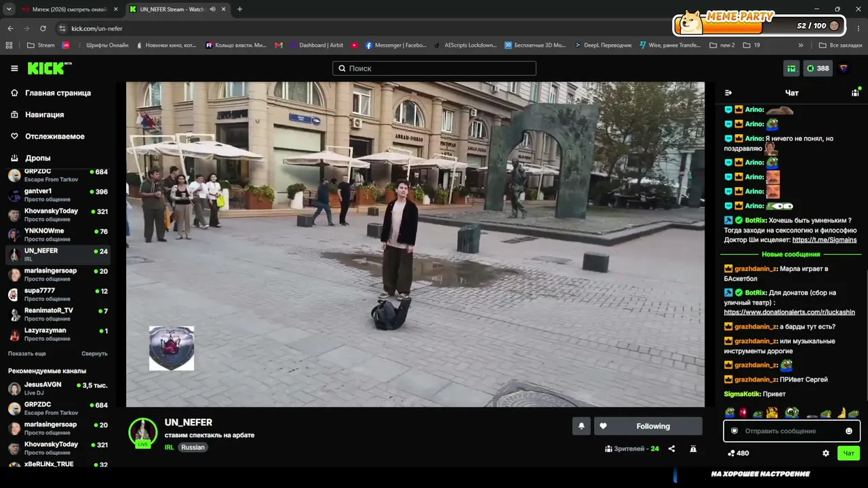Share the stream via share icon

pyautogui.click(x=671, y=449)
